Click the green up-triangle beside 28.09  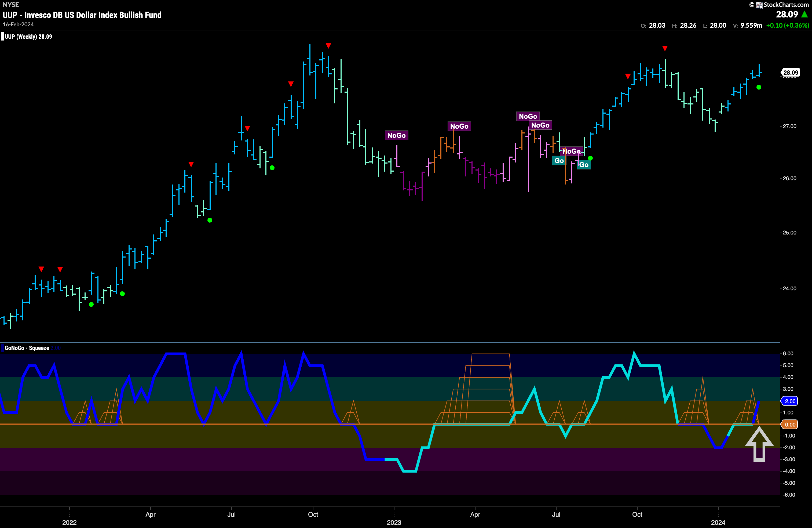coord(804,14)
